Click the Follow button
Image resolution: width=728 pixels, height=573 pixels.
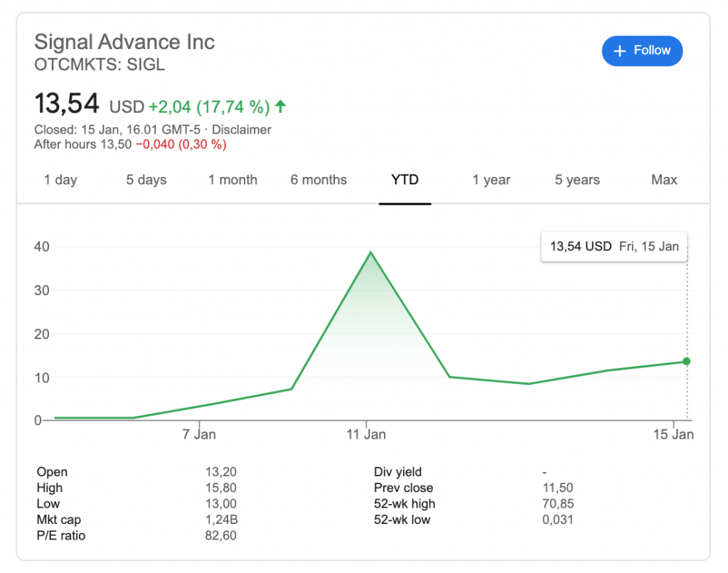(x=642, y=50)
